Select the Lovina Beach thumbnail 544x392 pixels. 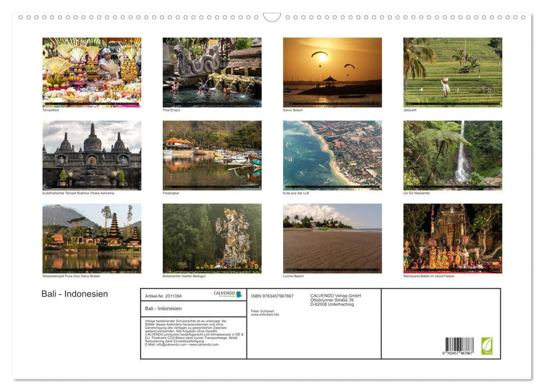click(332, 238)
